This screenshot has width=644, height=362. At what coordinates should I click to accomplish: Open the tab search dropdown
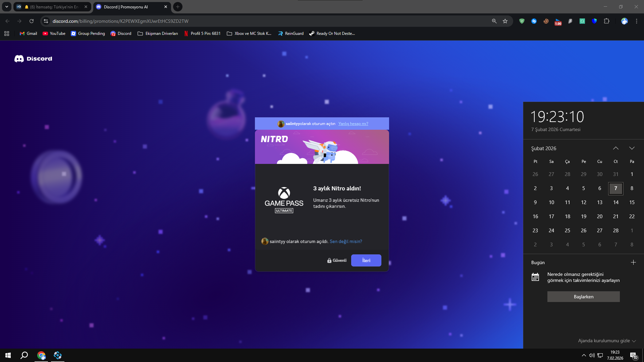[x=7, y=7]
